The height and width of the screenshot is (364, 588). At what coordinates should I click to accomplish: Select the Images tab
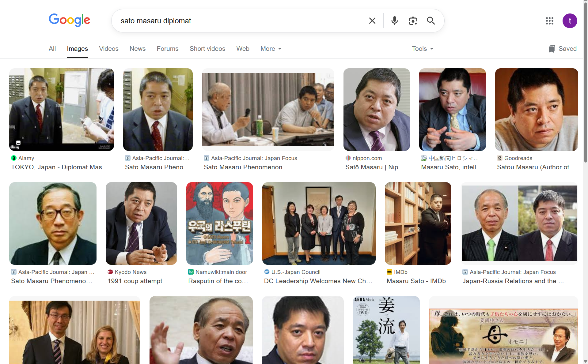77,49
